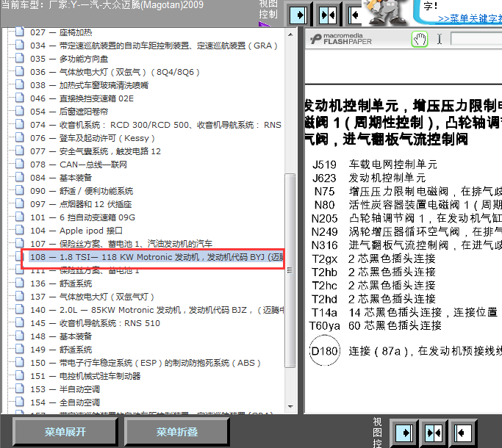Open 149 舒适系统
The image size is (502, 448).
point(61,350)
